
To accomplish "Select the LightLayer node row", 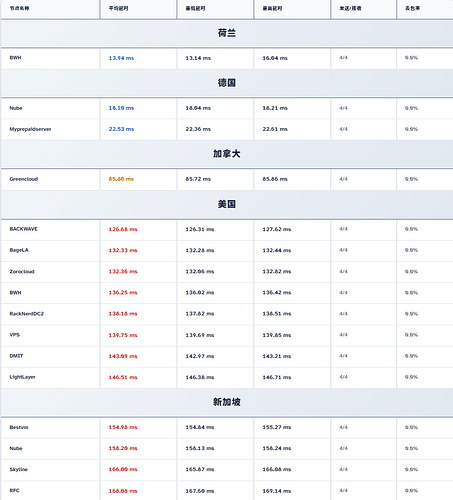I will click(227, 377).
